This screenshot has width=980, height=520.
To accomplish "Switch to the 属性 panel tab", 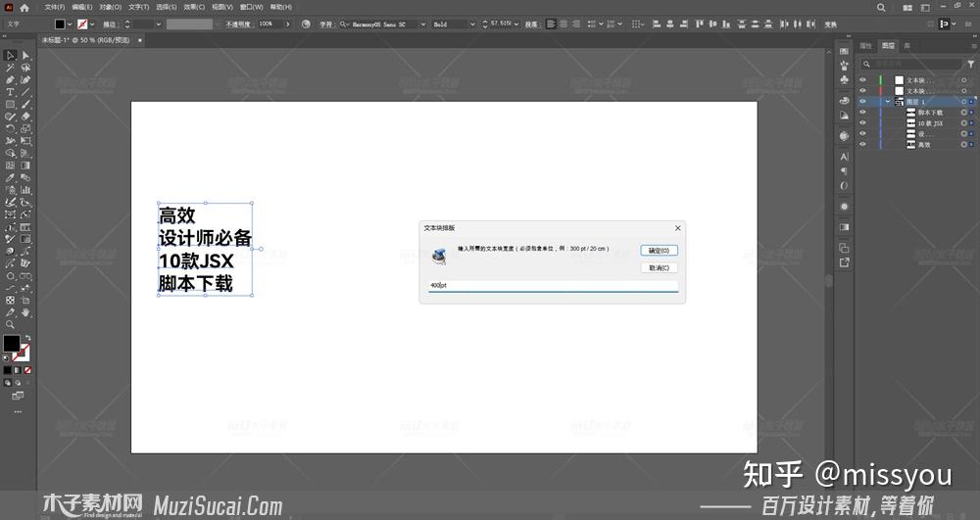I will pyautogui.click(x=865, y=46).
